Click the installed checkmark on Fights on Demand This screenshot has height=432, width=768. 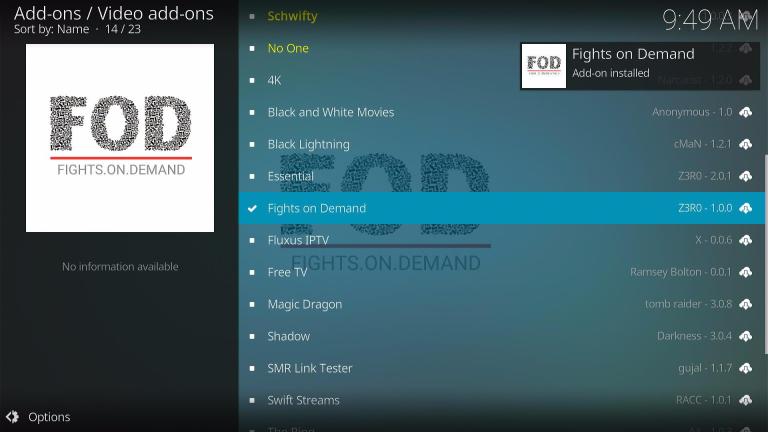point(252,208)
